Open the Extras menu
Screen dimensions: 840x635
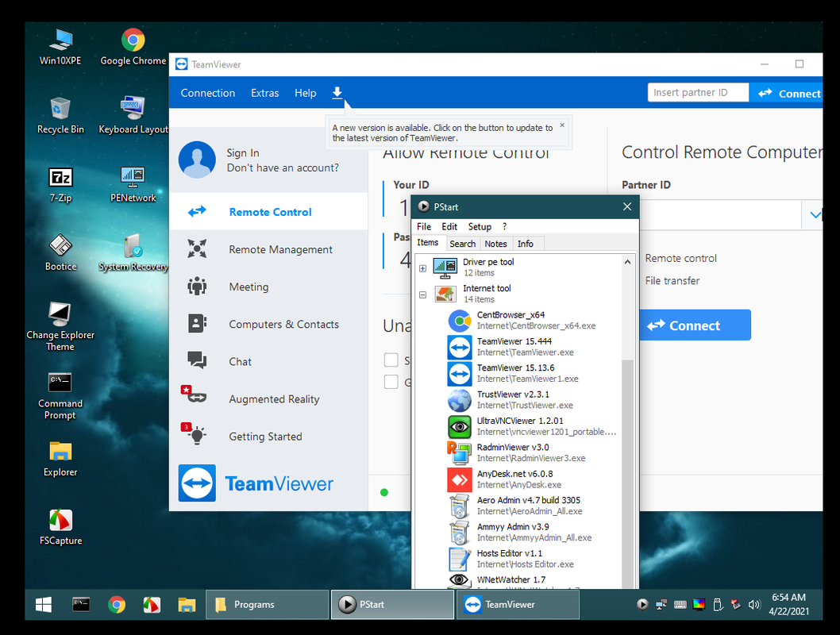click(x=264, y=93)
